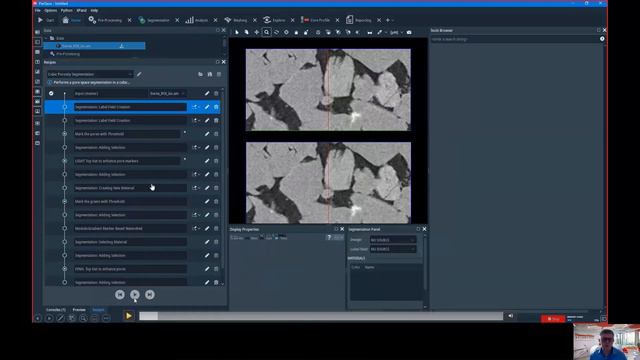
Task: Switch to the Home workroom tab
Action: pos(72,20)
